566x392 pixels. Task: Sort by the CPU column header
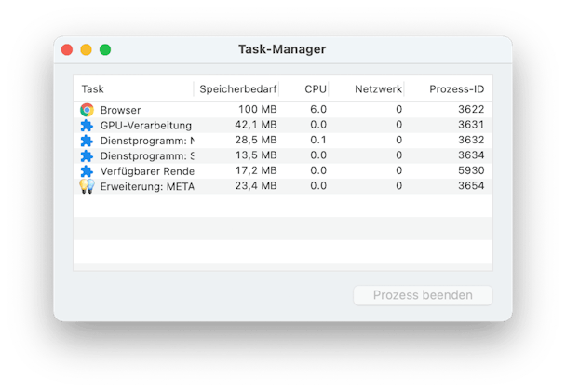point(316,88)
